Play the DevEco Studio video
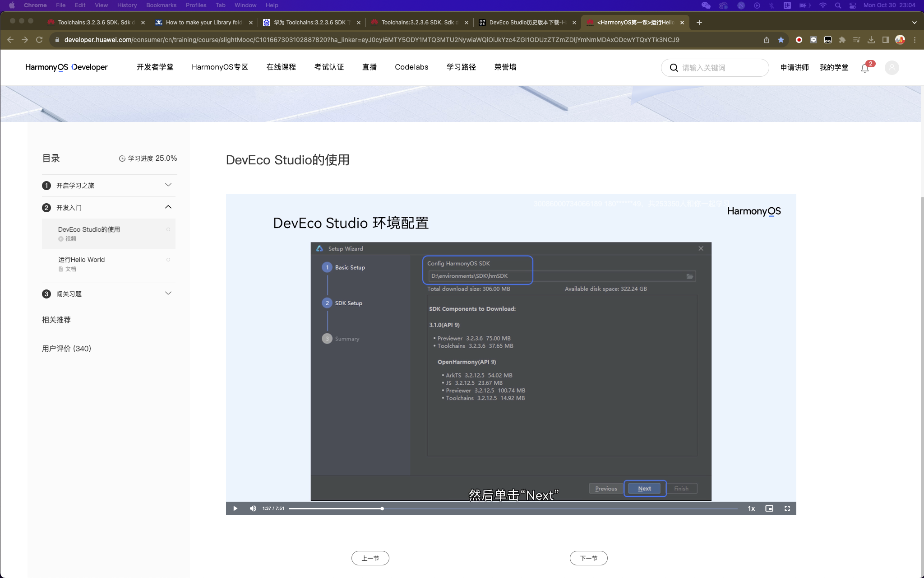This screenshot has width=924, height=578. (x=235, y=508)
